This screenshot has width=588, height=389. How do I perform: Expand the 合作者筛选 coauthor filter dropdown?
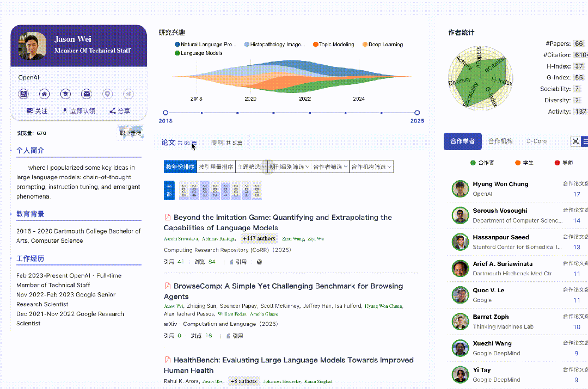[330, 167]
